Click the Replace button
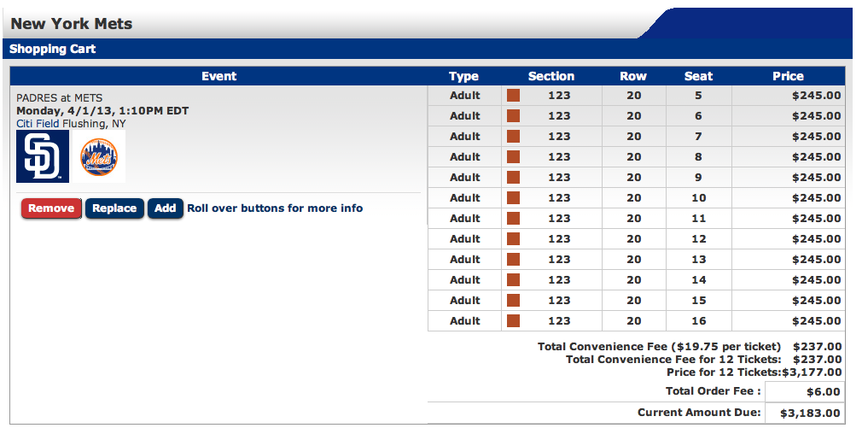Image resolution: width=868 pixels, height=428 pixels. pos(114,208)
